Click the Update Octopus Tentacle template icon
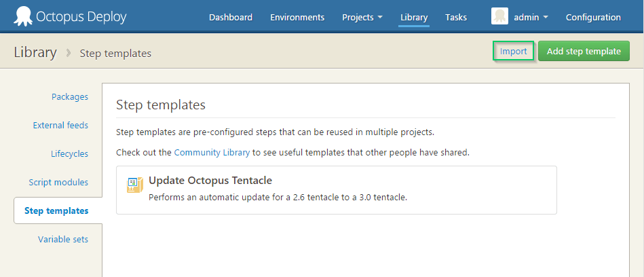This screenshot has height=277, width=644. click(135, 184)
